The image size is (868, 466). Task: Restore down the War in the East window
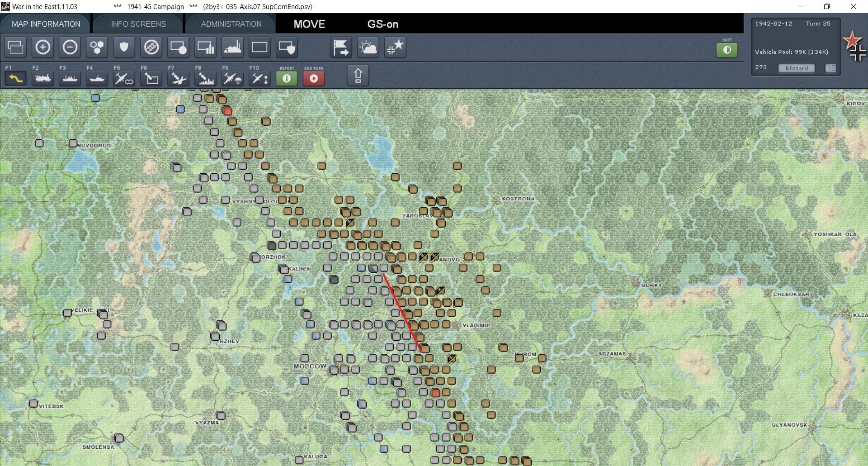pyautogui.click(x=827, y=6)
